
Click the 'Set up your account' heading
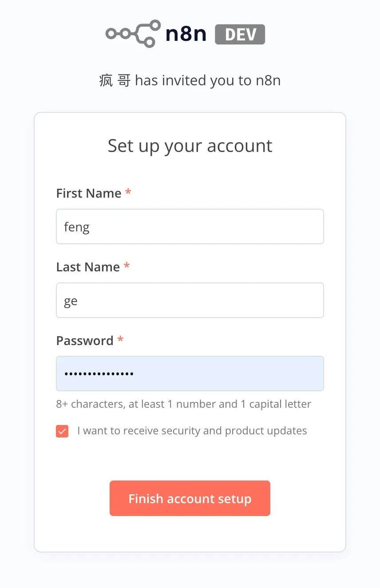coord(190,145)
